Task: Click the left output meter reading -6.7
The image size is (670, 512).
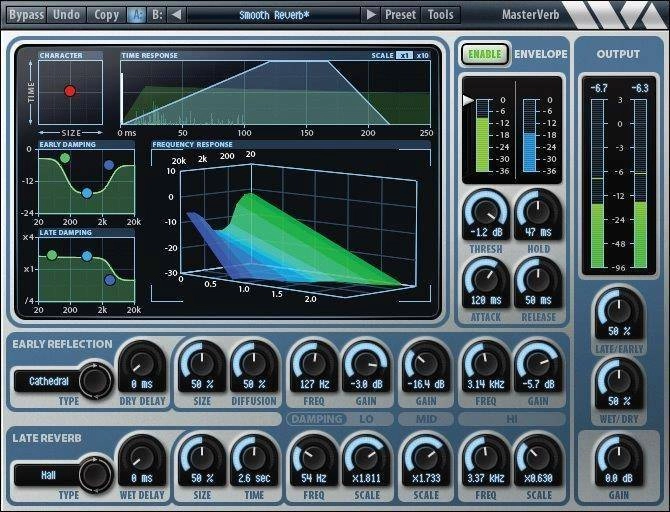Action: (x=598, y=88)
